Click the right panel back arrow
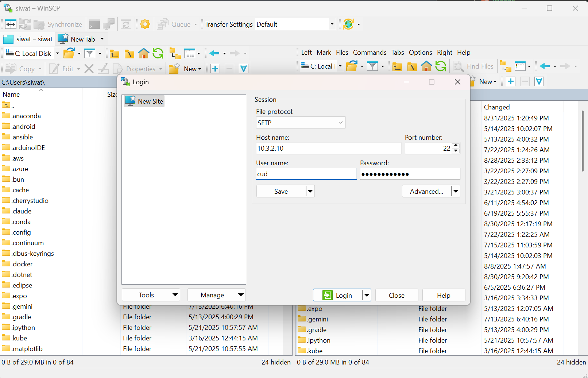Screen dimensions: 588x378 tap(545, 66)
